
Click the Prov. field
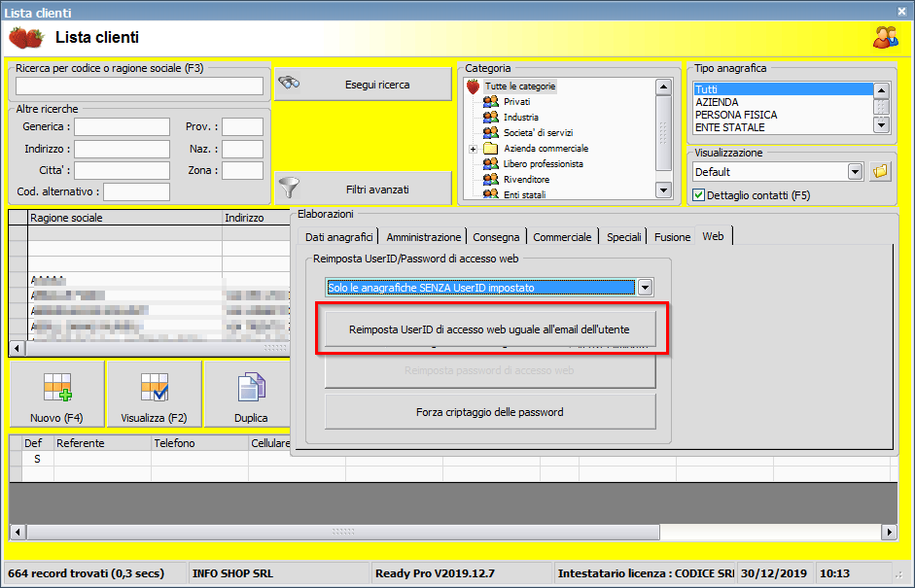tap(243, 126)
